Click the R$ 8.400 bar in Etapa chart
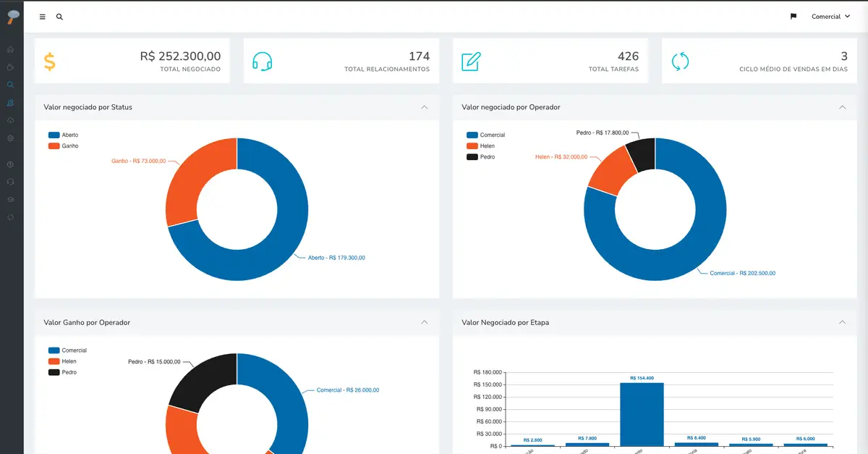 [x=697, y=445]
